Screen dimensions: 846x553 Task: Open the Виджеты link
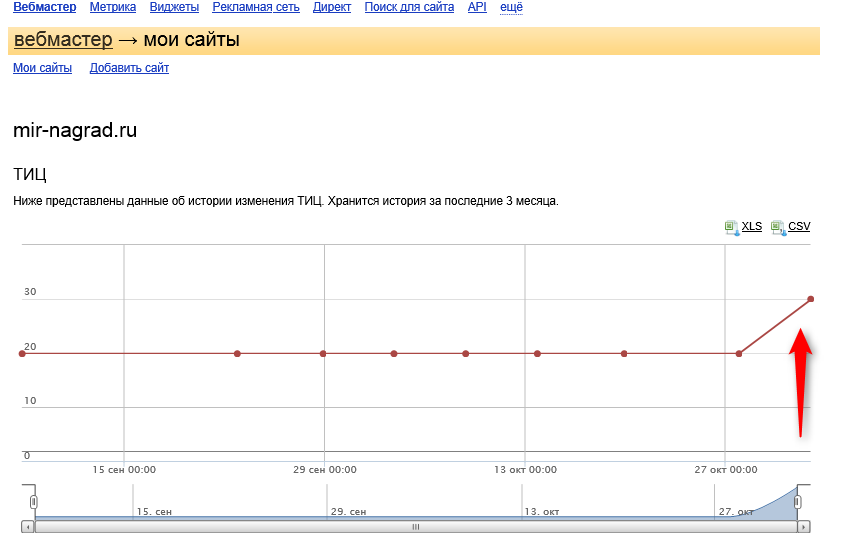coord(174,7)
